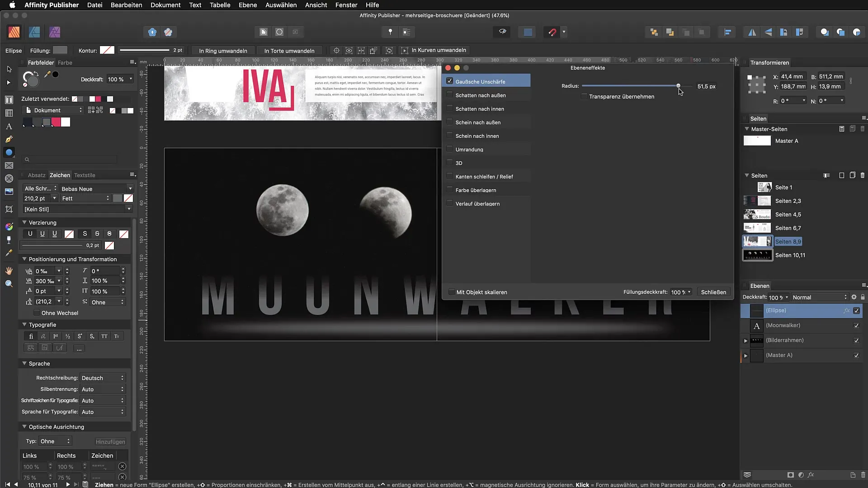Enable Schatten nach außen effect
The width and height of the screenshot is (868, 488).
449,95
